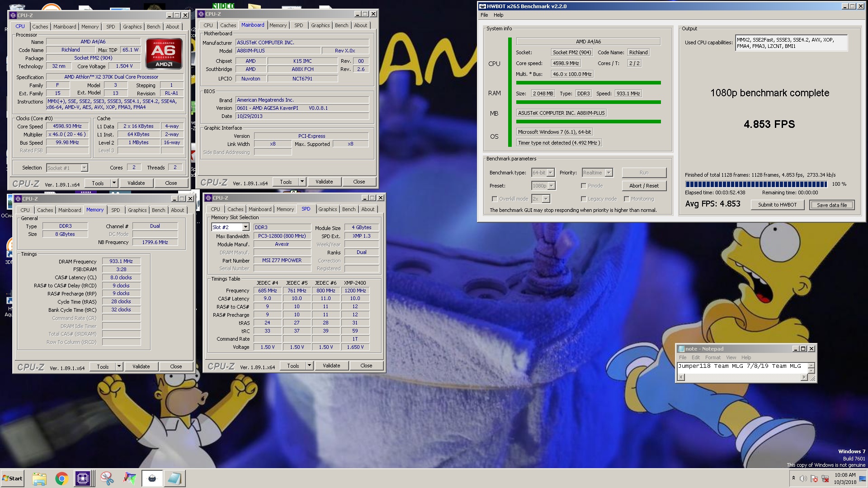
Task: Click the HWBOT x265 title bar icon
Action: (482, 6)
